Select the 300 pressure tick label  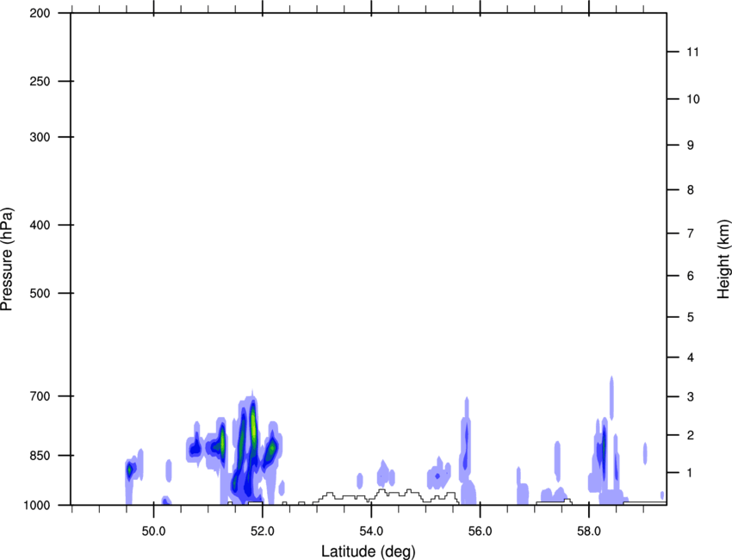point(40,137)
